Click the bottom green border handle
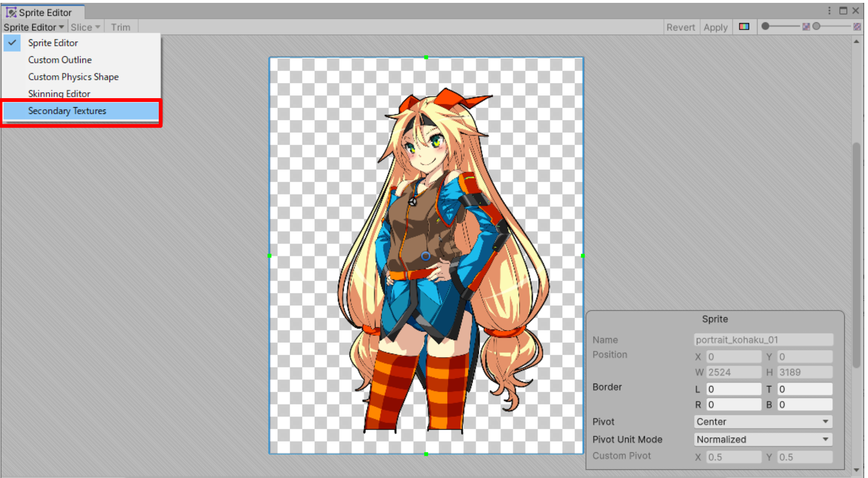This screenshot has height=478, width=868. [426, 454]
